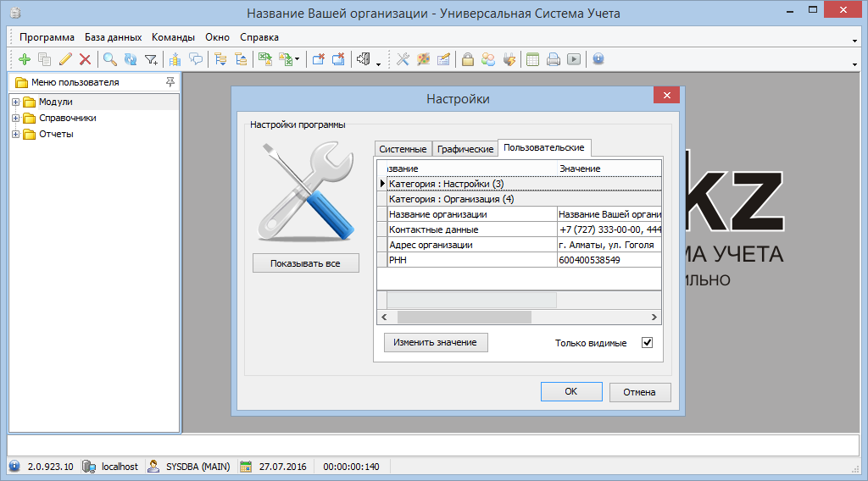Viewport: 868px width, 481px height.
Task: Switch to the Графические tab
Action: tap(465, 149)
